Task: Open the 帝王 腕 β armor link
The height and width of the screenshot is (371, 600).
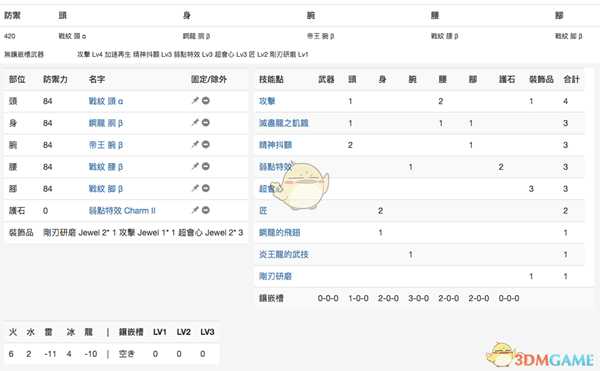Action: [x=106, y=145]
